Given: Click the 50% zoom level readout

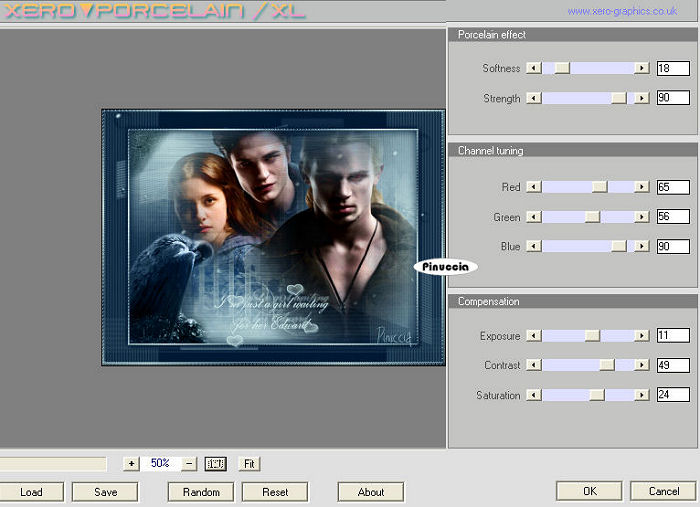Looking at the screenshot, I should pos(160,463).
